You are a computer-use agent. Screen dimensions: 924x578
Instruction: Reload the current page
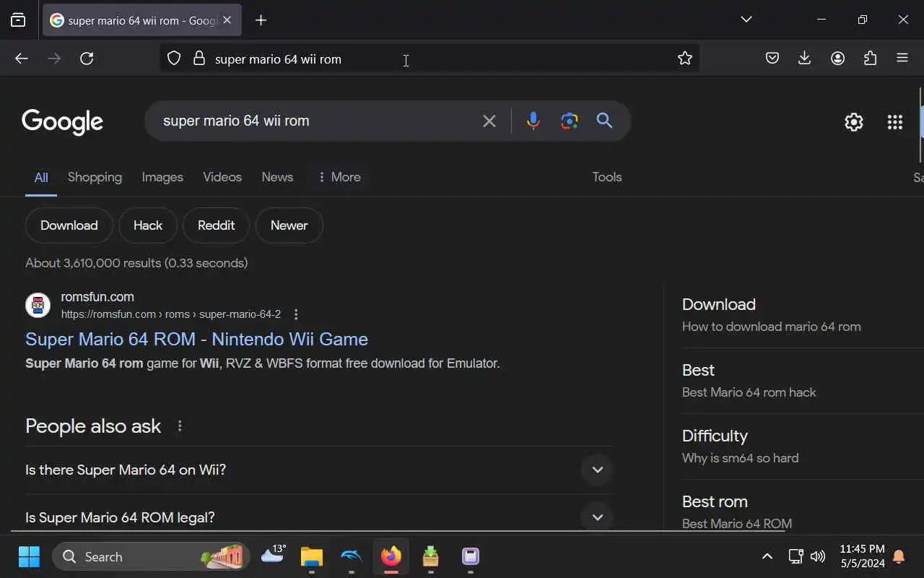[87, 59]
